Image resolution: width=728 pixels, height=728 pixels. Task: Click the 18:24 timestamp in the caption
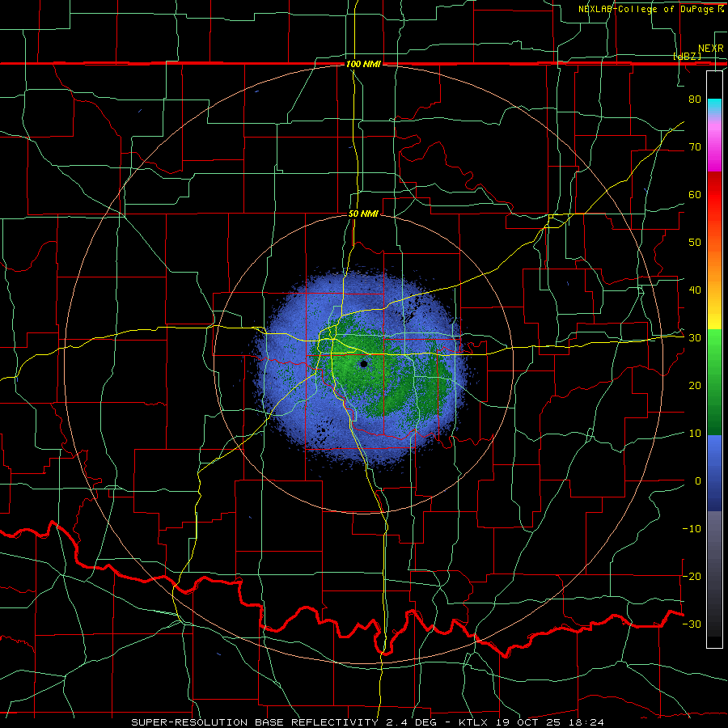click(x=588, y=722)
